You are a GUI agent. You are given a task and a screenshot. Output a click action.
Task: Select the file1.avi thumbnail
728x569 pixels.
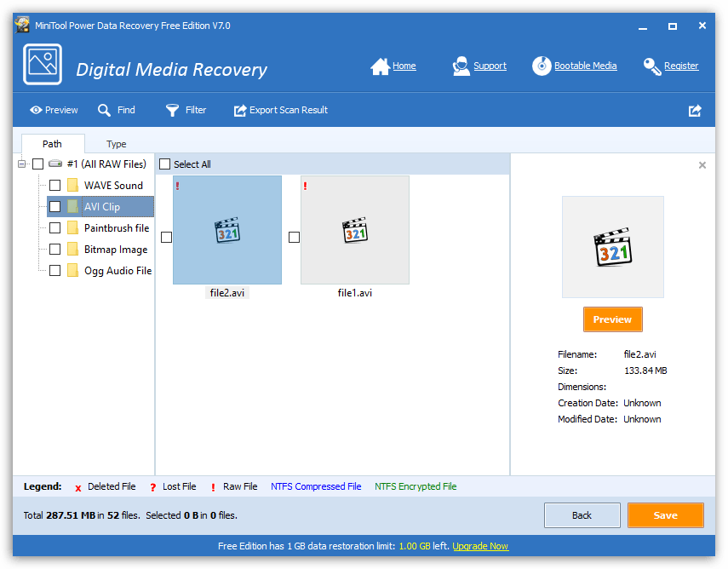coord(355,230)
